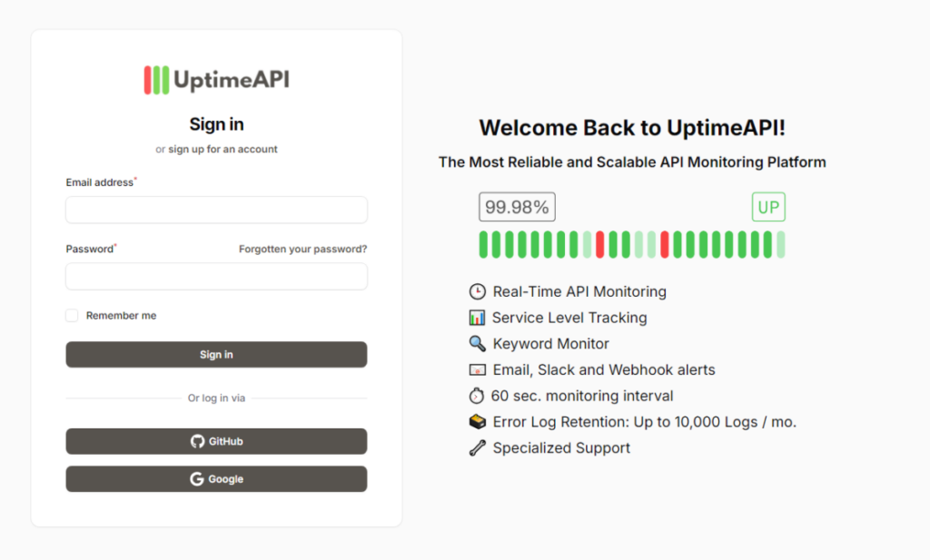The width and height of the screenshot is (930, 560).
Task: Log in via the Google button
Action: click(216, 479)
